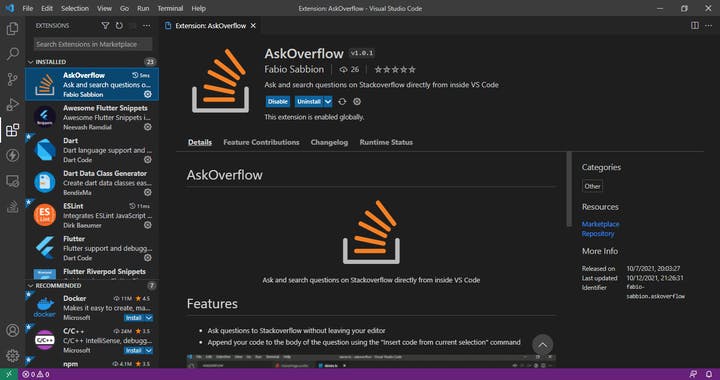Open the Run menu

click(x=143, y=8)
